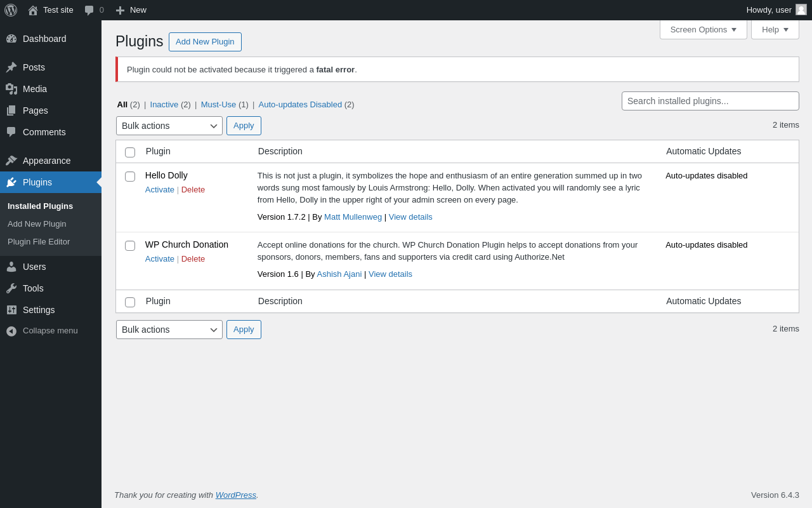This screenshot has width=812, height=508.
Task: Open the Test site home icon
Action: [33, 10]
